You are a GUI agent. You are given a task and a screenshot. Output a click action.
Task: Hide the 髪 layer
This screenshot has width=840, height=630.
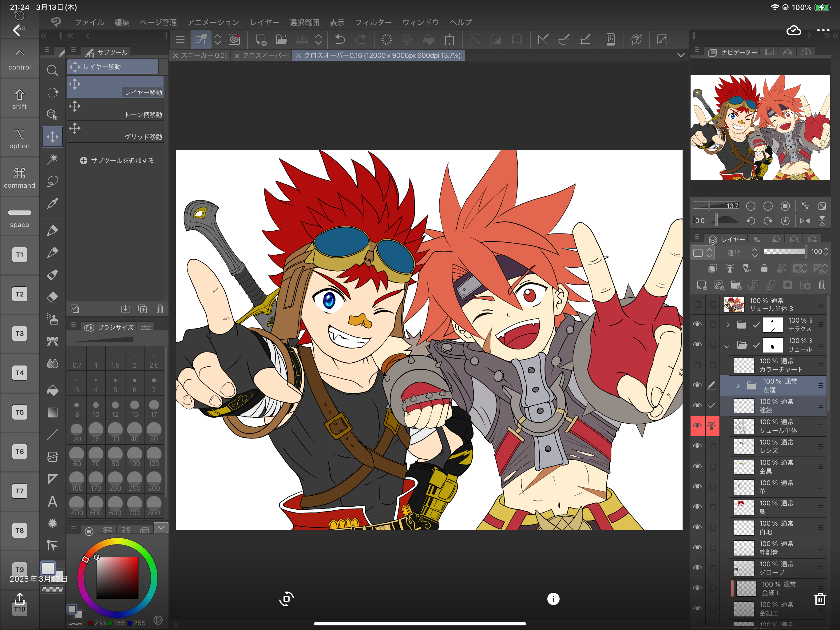click(x=697, y=507)
